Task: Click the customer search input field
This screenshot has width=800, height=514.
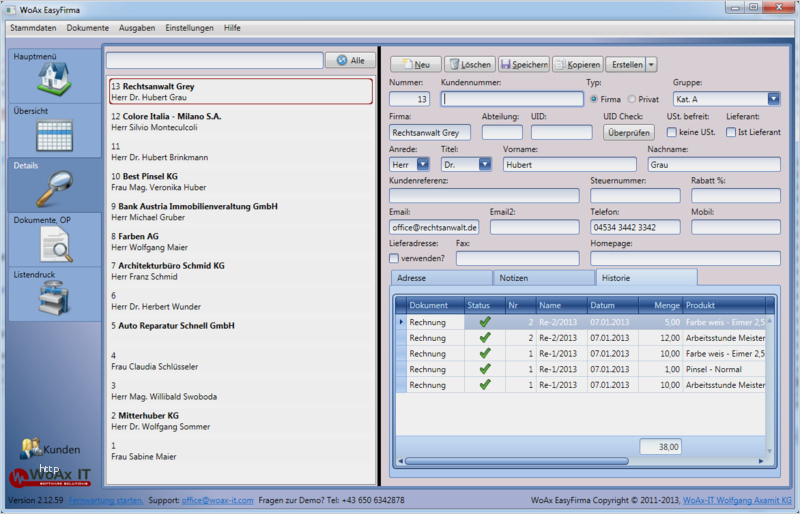Action: [x=215, y=60]
